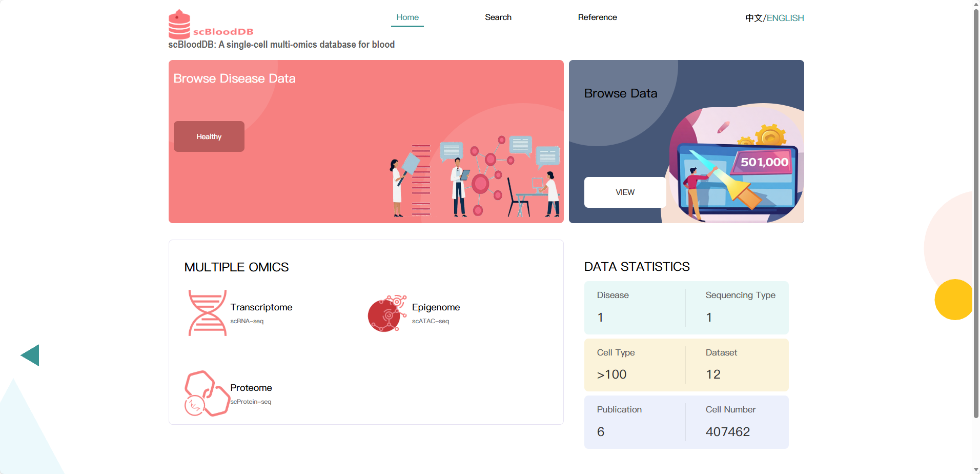Click the VIEW button
Image resolution: width=980 pixels, height=474 pixels.
click(x=624, y=192)
